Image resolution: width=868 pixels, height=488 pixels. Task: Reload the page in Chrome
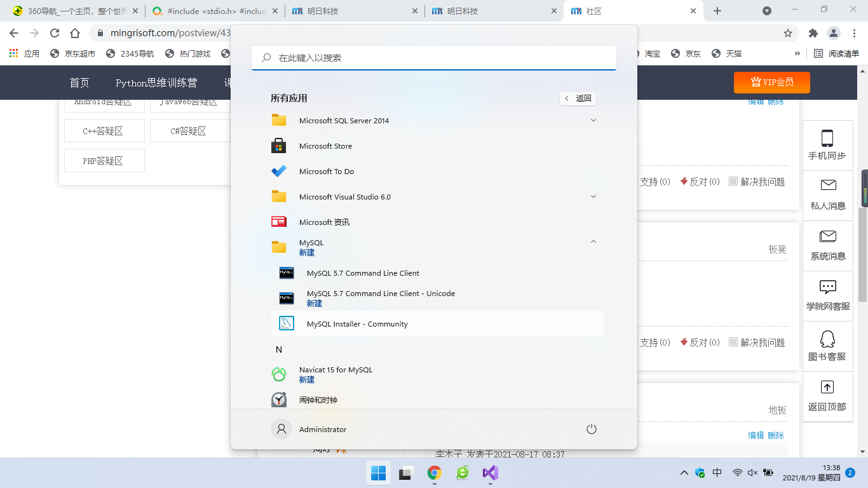pyautogui.click(x=55, y=33)
